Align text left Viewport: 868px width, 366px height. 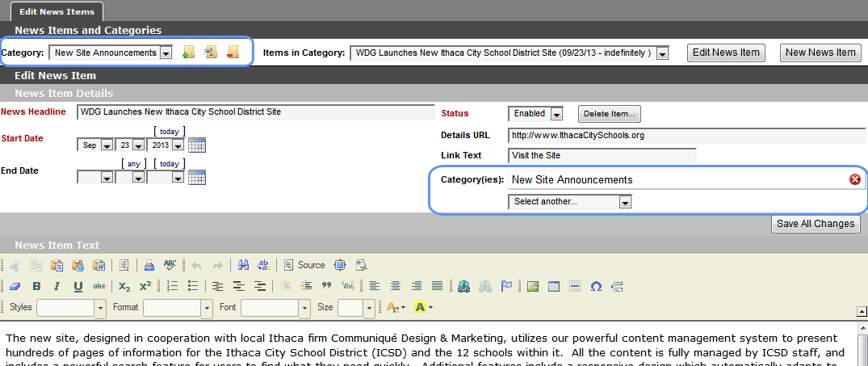click(x=375, y=286)
